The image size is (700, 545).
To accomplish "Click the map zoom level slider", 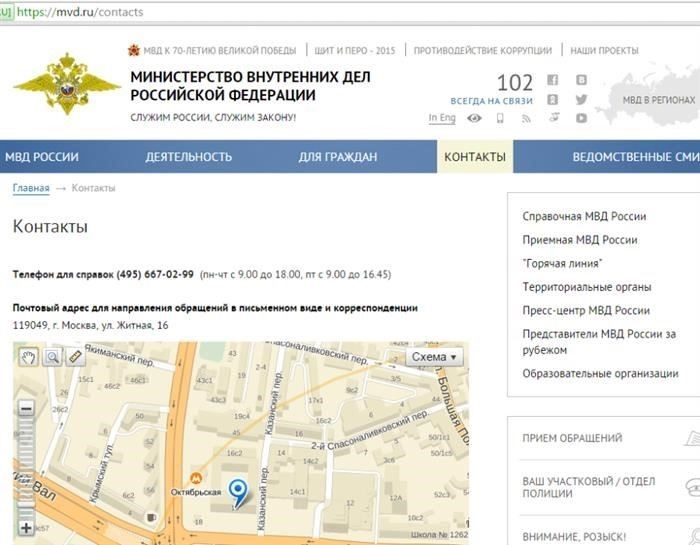I will coord(26,468).
